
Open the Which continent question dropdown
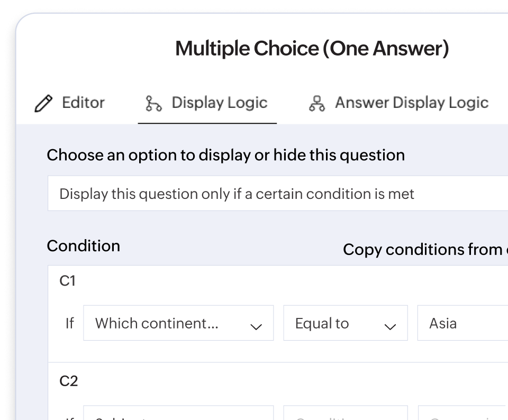pyautogui.click(x=178, y=323)
